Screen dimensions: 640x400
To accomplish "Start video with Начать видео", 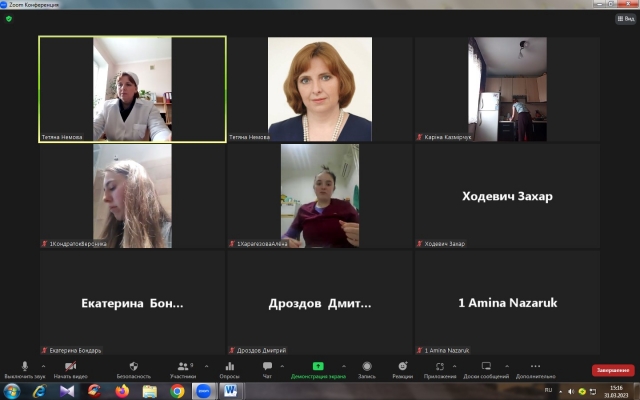I will pyautogui.click(x=71, y=370).
